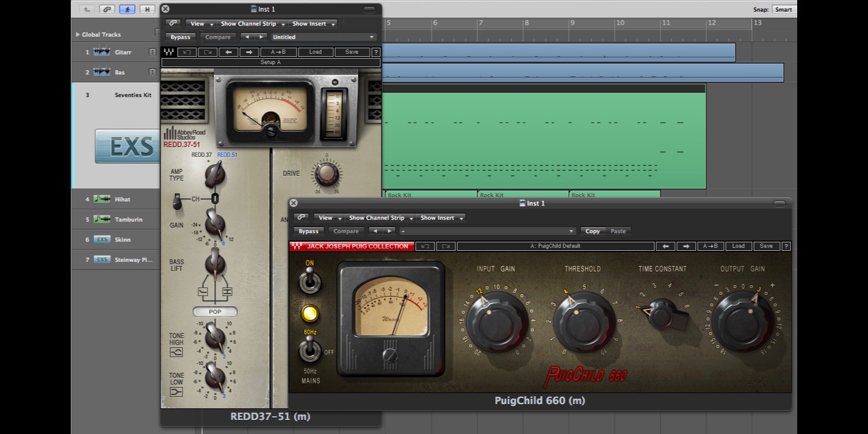Open the Untitled preset dropdown in REDD

[324, 37]
